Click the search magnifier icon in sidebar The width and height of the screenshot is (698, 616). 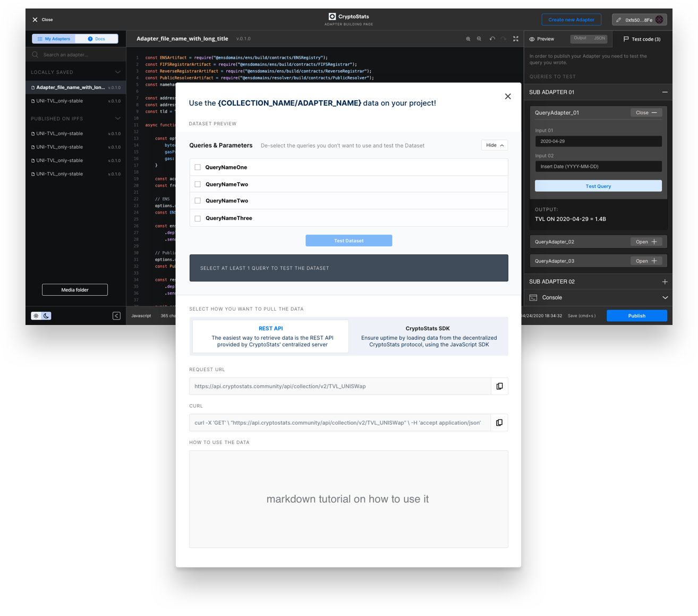[35, 54]
